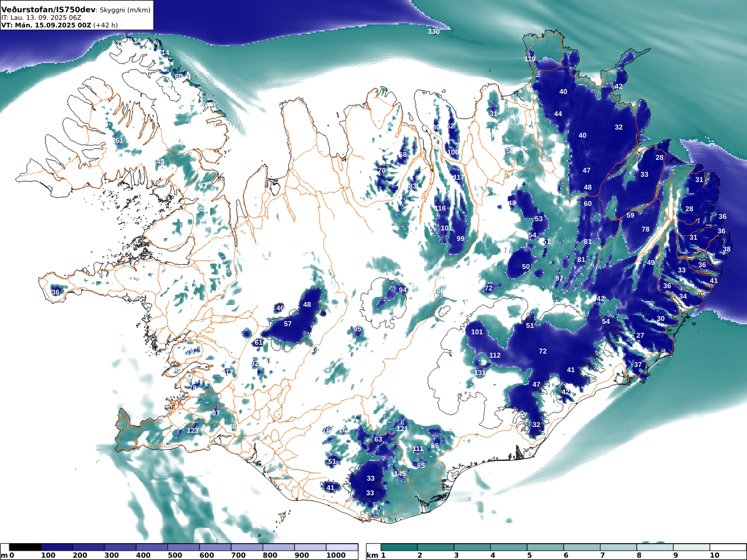
Task: Pick the 900–1000 m legend swatch
Action: click(310, 547)
